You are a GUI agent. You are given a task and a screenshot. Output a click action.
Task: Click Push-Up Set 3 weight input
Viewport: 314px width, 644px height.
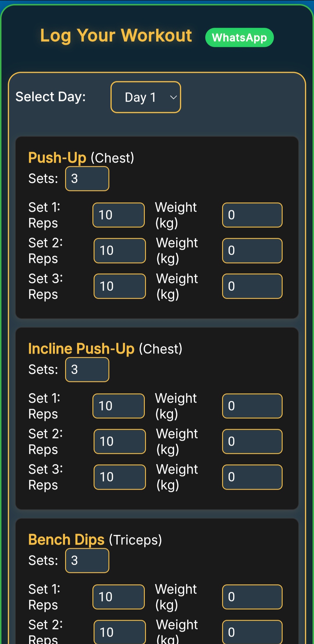pos(252,286)
